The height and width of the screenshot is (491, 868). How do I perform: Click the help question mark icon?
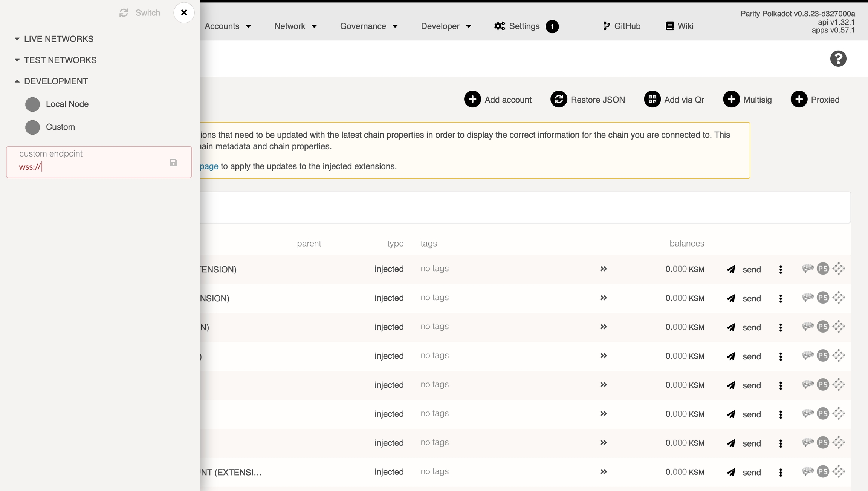(838, 59)
